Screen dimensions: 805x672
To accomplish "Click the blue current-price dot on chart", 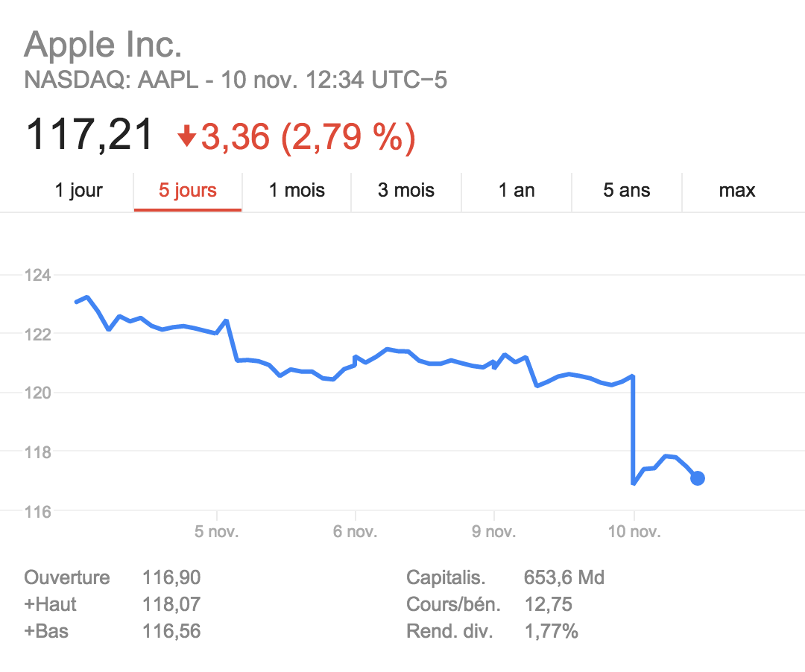I will pos(698,478).
